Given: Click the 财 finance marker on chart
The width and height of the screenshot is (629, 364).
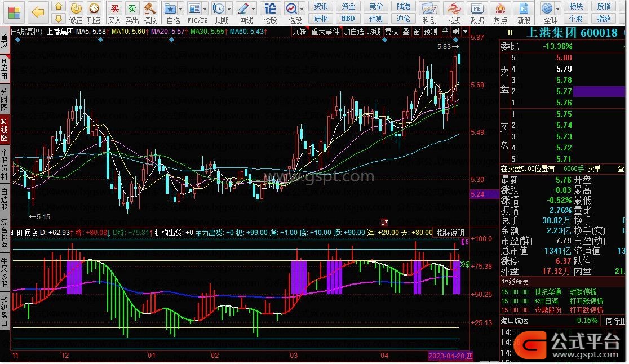Looking at the screenshot, I should 384,222.
